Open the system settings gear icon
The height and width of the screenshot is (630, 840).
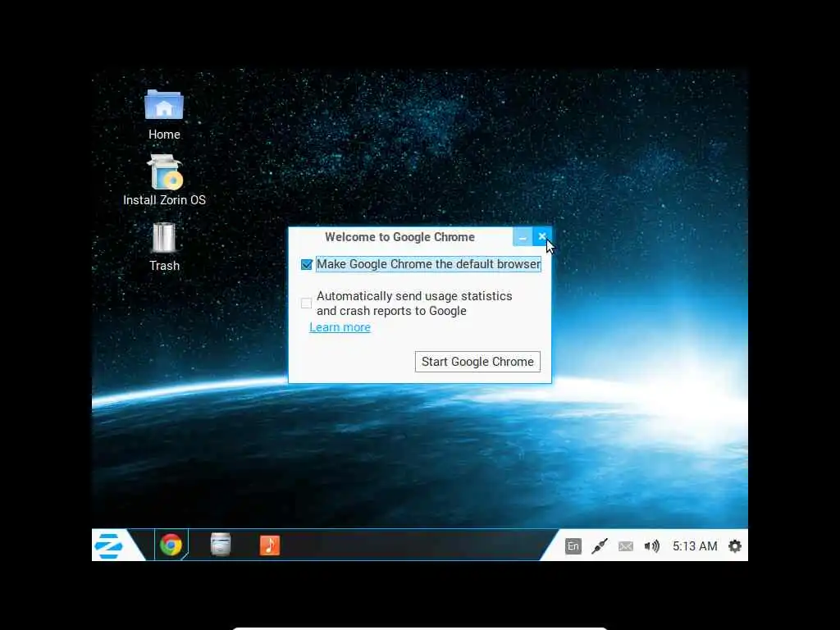[735, 546]
